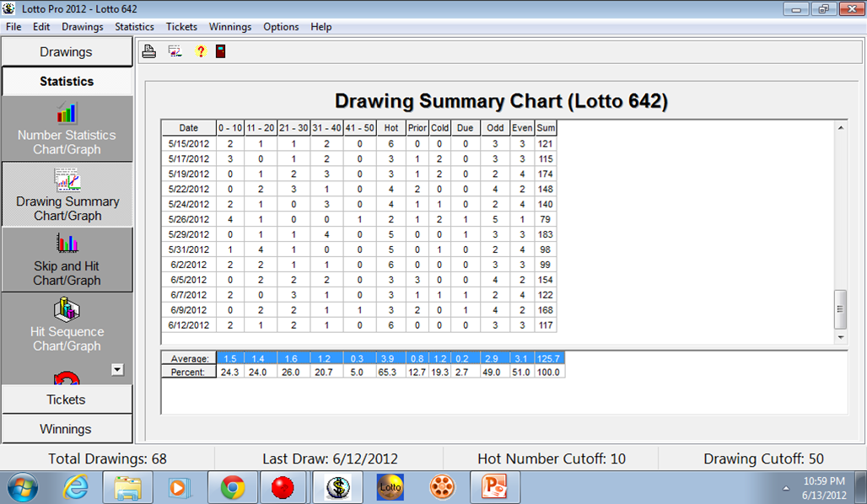Open Google Chrome from taskbar

232,488
